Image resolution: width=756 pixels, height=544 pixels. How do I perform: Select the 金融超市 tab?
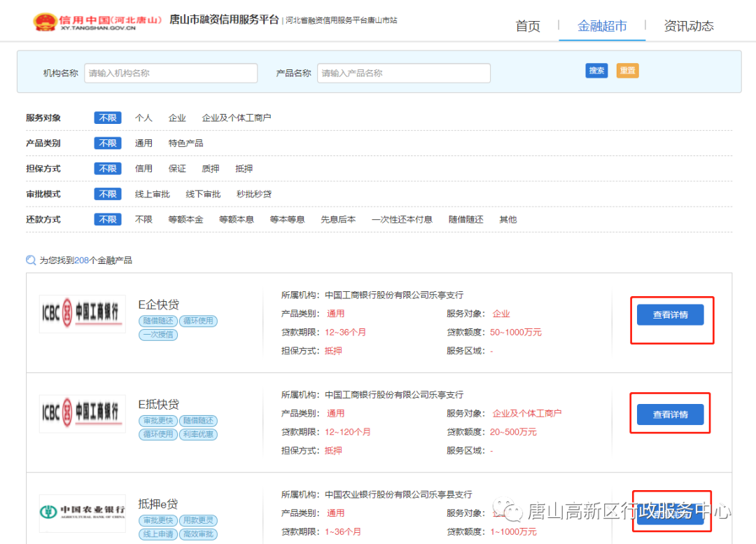click(601, 26)
